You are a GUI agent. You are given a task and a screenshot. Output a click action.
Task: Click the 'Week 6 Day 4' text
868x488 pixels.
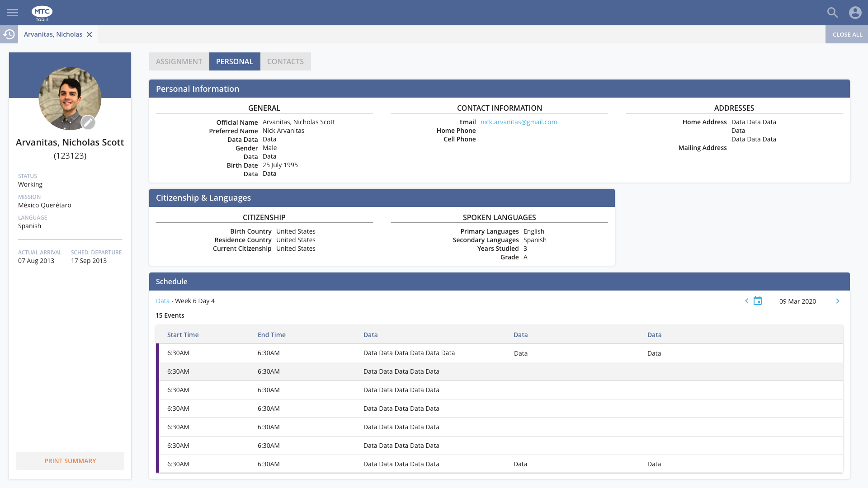click(195, 301)
